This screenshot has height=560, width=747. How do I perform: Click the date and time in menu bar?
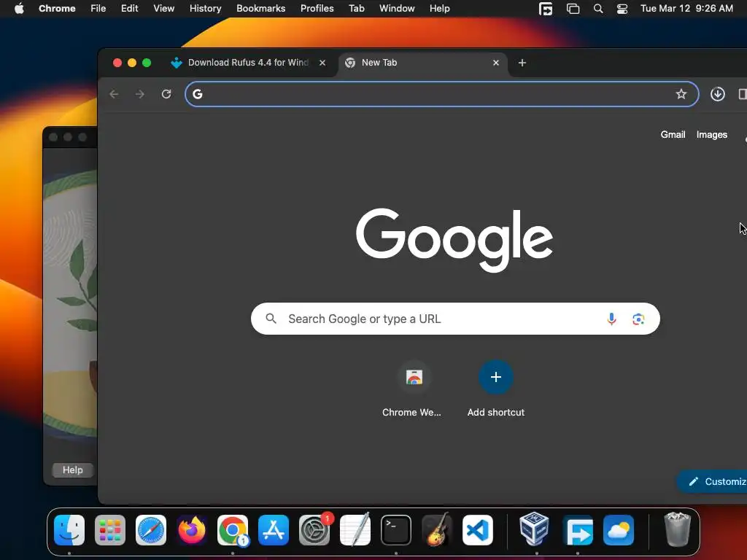[686, 9]
